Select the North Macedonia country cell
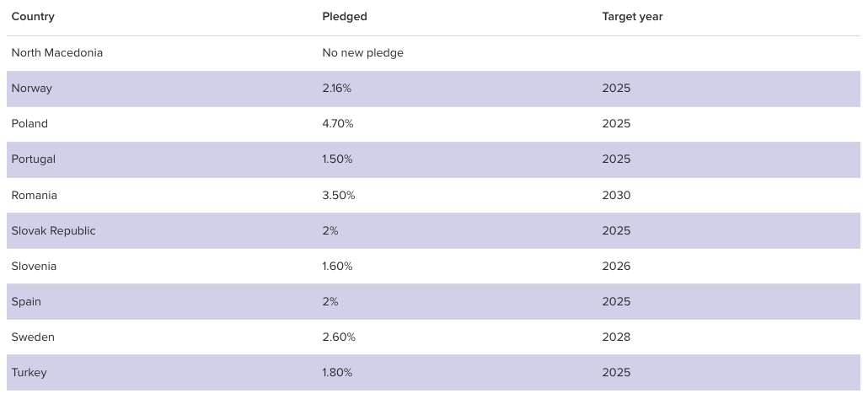The height and width of the screenshot is (394, 868). tap(57, 53)
